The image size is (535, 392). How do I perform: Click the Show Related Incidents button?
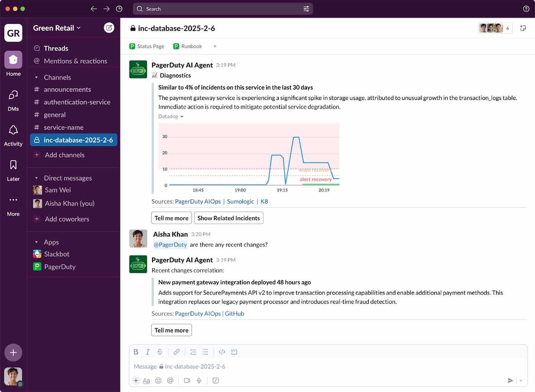[228, 218]
